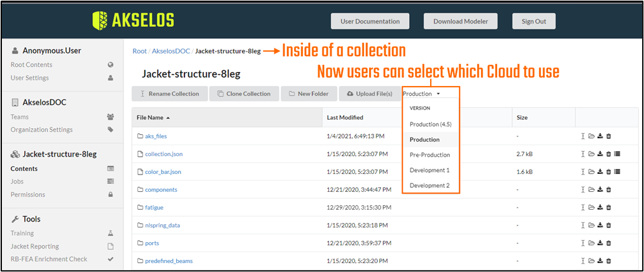This screenshot has width=644, height=272.
Task: Click the AKSELOS logo in header
Action: 133,20
